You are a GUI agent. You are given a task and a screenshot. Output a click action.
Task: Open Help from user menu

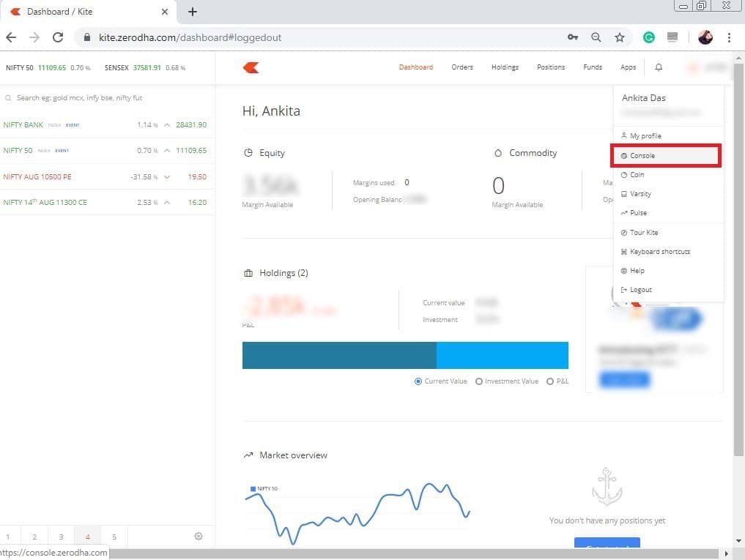click(x=668, y=271)
